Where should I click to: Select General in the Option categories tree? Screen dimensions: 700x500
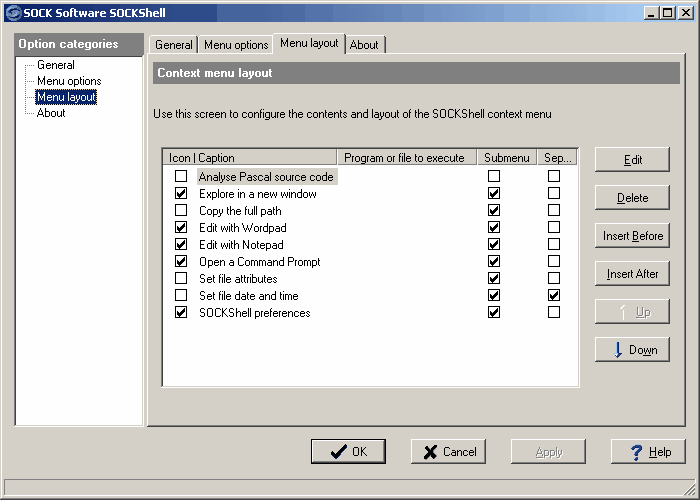pyautogui.click(x=55, y=65)
